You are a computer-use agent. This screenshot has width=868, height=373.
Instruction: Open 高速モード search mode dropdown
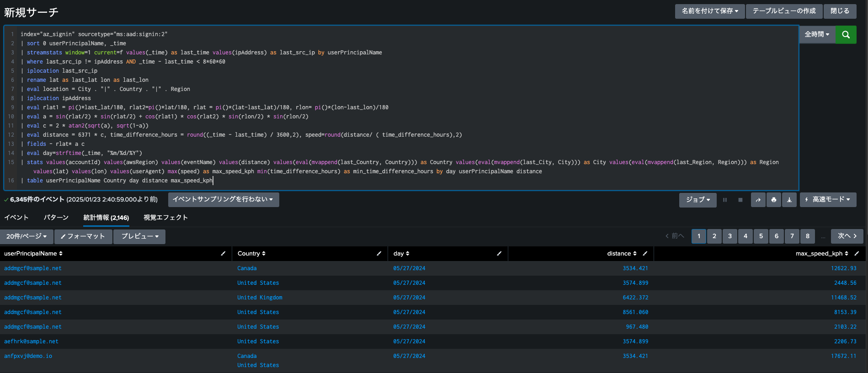828,200
